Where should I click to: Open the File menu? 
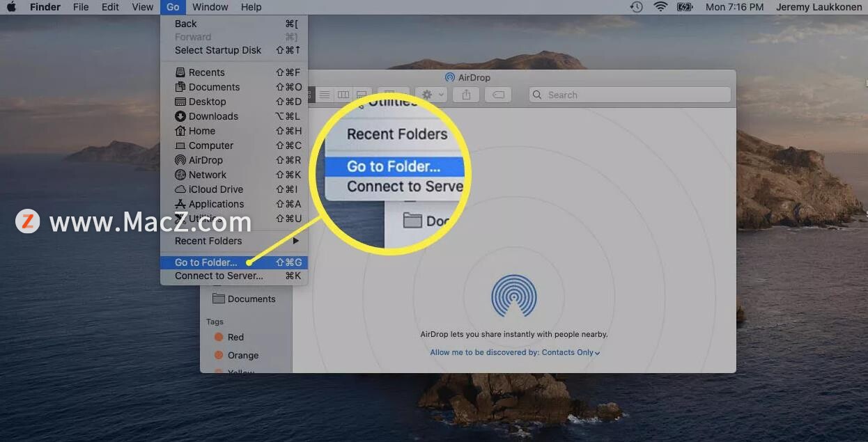click(x=81, y=7)
